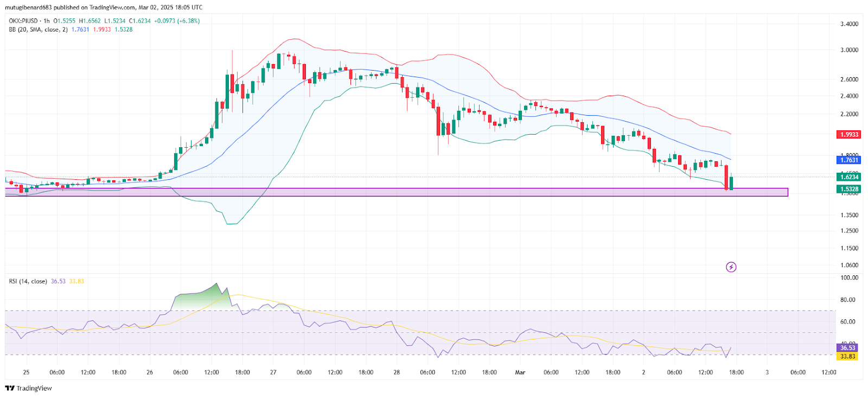868x397 pixels.
Task: Click the 1.1500 price scale label
Action: pos(849,248)
